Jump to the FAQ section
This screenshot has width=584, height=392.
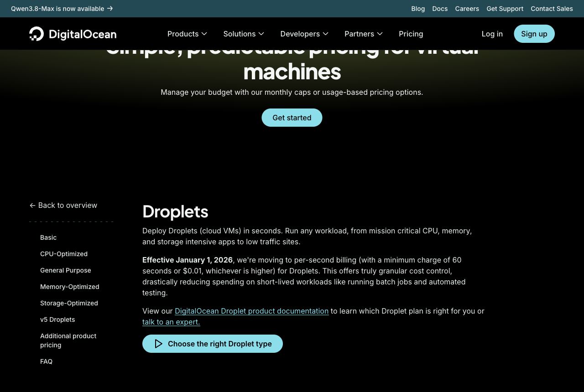46,361
